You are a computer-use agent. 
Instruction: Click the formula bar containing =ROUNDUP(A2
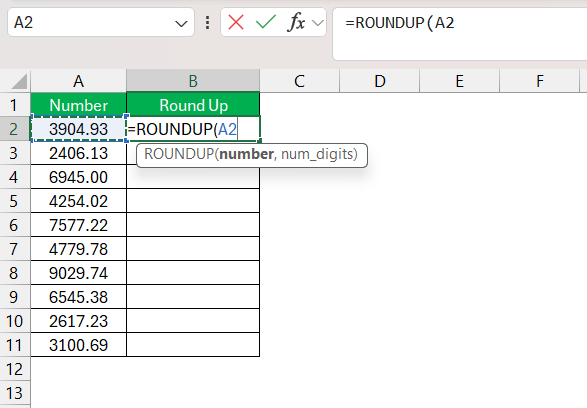coord(460,34)
